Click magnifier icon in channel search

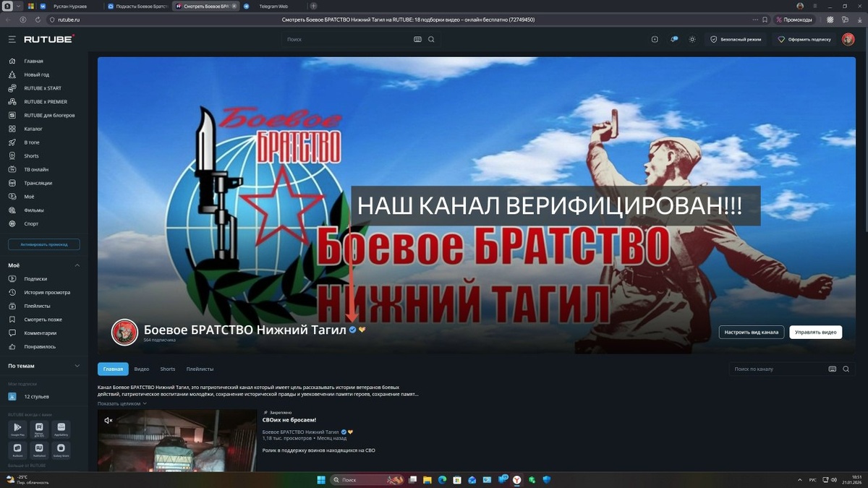click(846, 369)
